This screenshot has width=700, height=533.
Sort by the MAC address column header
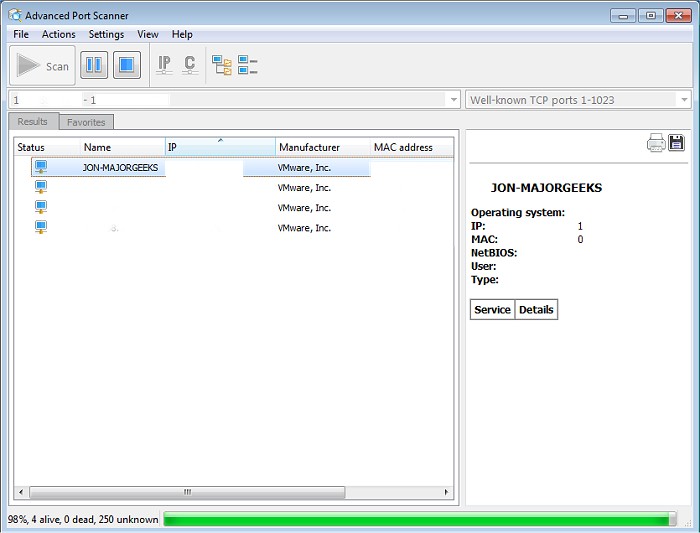pyautogui.click(x=412, y=147)
